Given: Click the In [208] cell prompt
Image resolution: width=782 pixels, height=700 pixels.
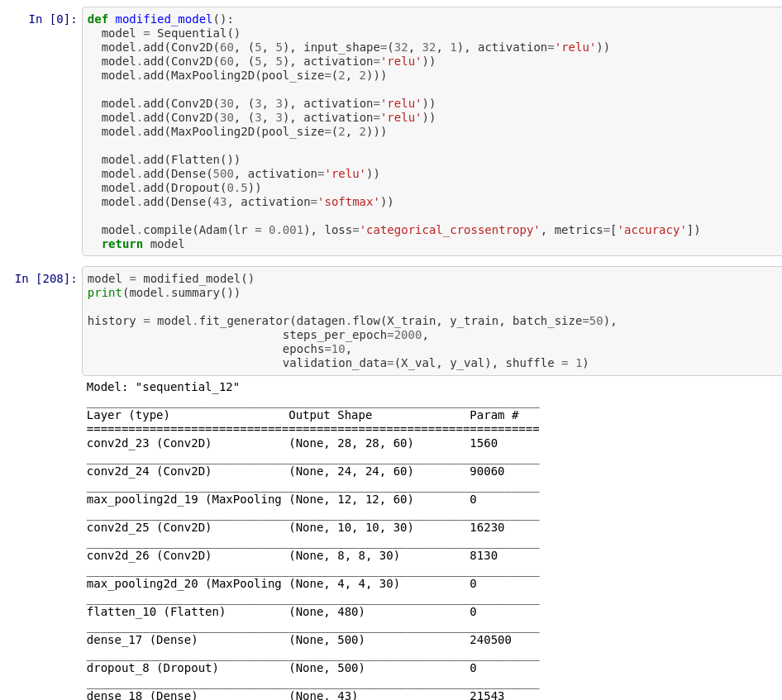Looking at the screenshot, I should tap(46, 279).
